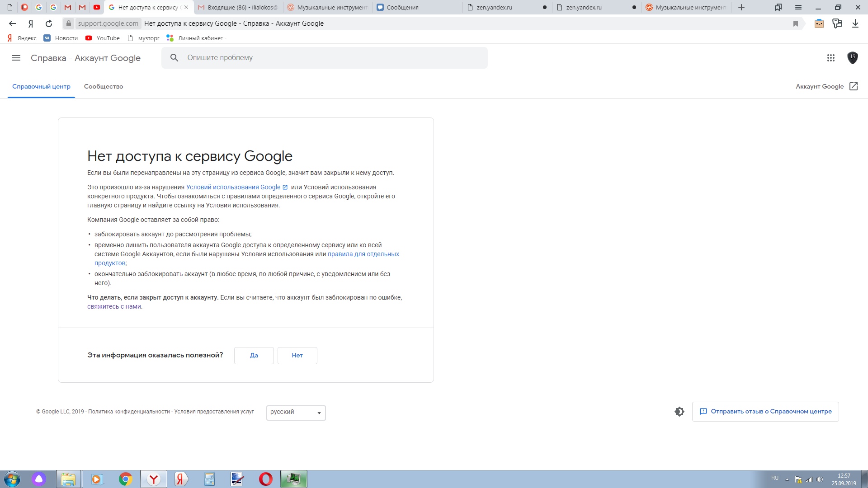Click the Яндекс Browser taskbar icon
868x488 pixels.
click(x=153, y=479)
